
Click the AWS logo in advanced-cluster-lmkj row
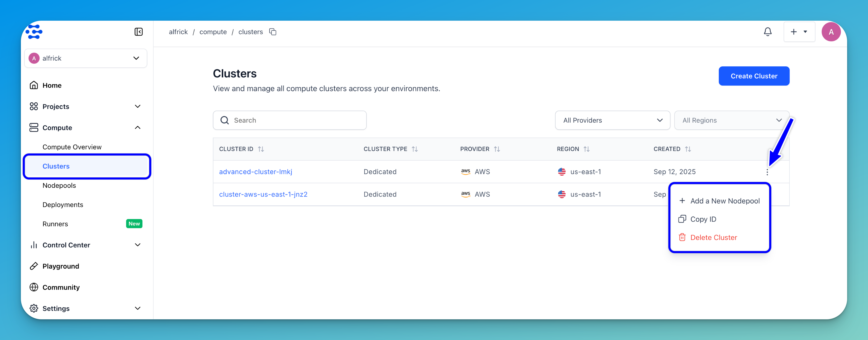[x=465, y=172]
